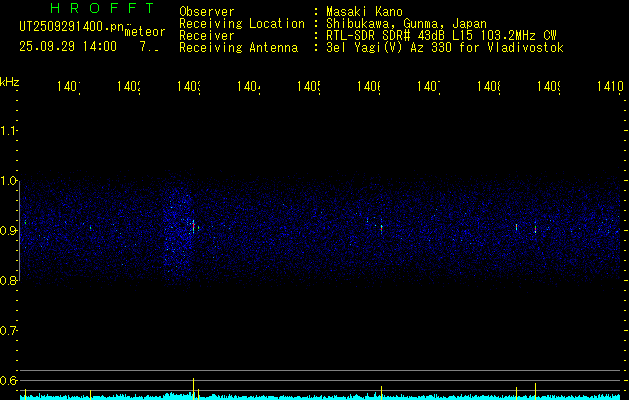Click the vertical gray bar left of the spectrogram

pos(20,231)
